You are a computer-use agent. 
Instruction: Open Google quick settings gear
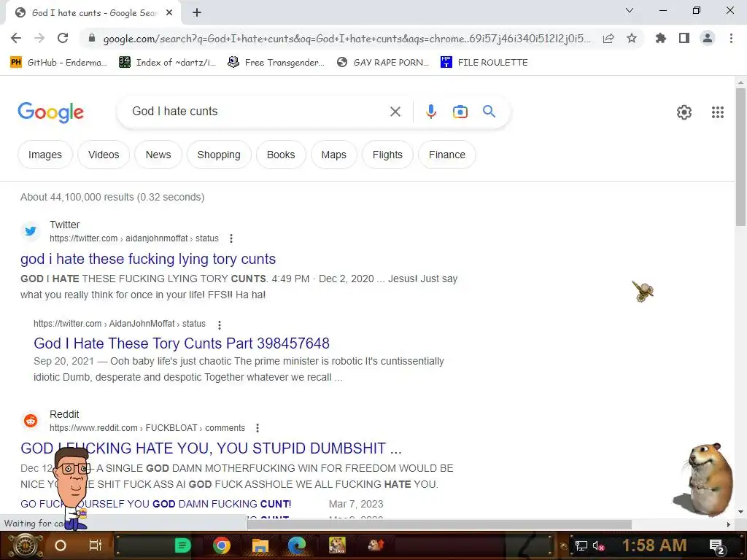coord(684,112)
